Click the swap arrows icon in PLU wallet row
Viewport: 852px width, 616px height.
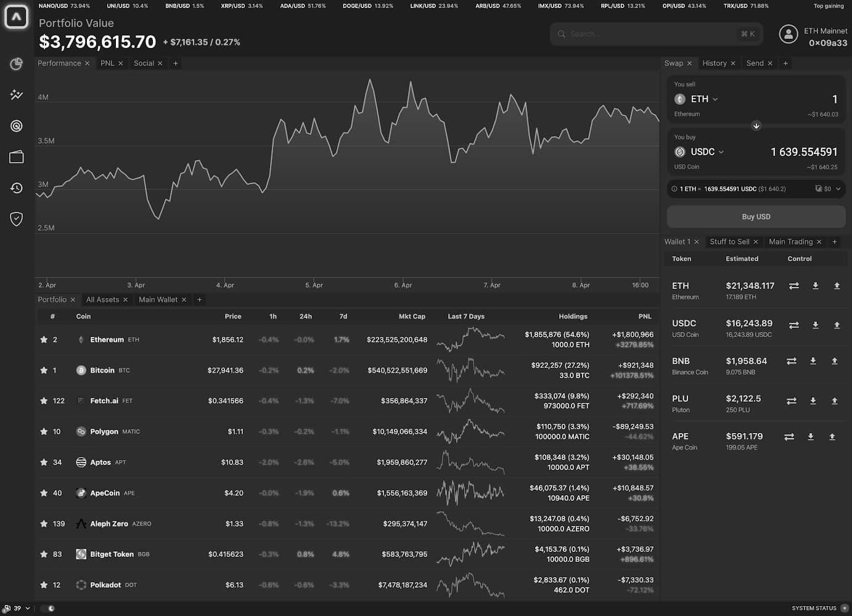pos(792,401)
